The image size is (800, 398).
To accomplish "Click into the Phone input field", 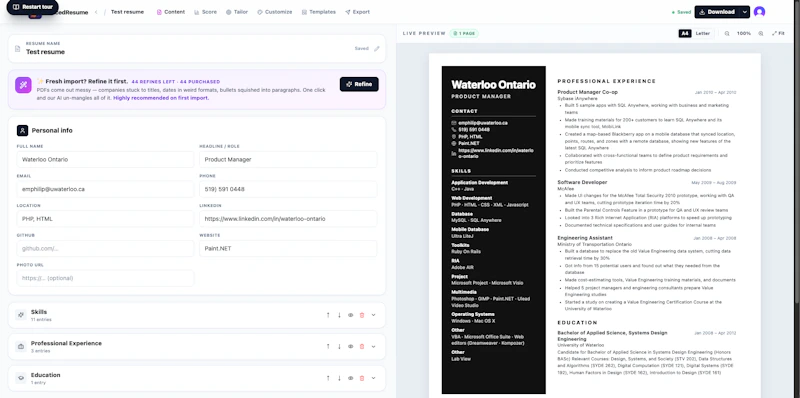I will click(288, 189).
